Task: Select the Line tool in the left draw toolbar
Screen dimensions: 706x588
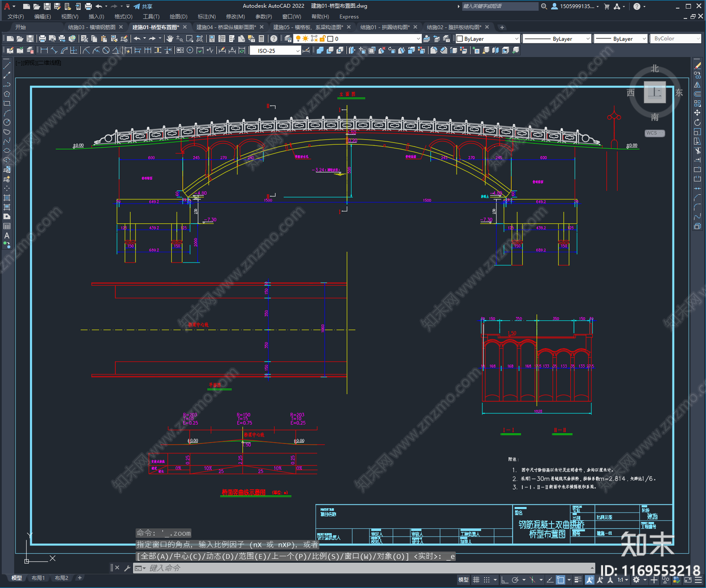Action: [7, 66]
